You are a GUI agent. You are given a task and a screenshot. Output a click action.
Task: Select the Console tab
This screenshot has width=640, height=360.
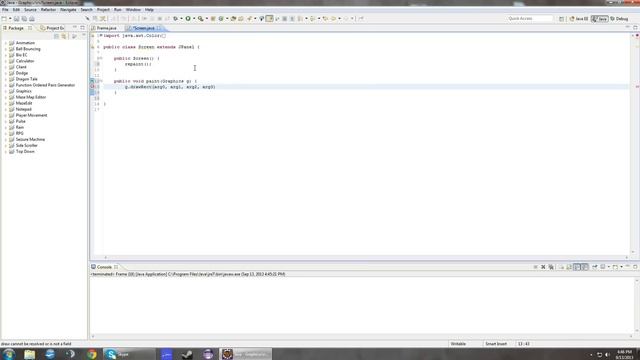(x=104, y=267)
